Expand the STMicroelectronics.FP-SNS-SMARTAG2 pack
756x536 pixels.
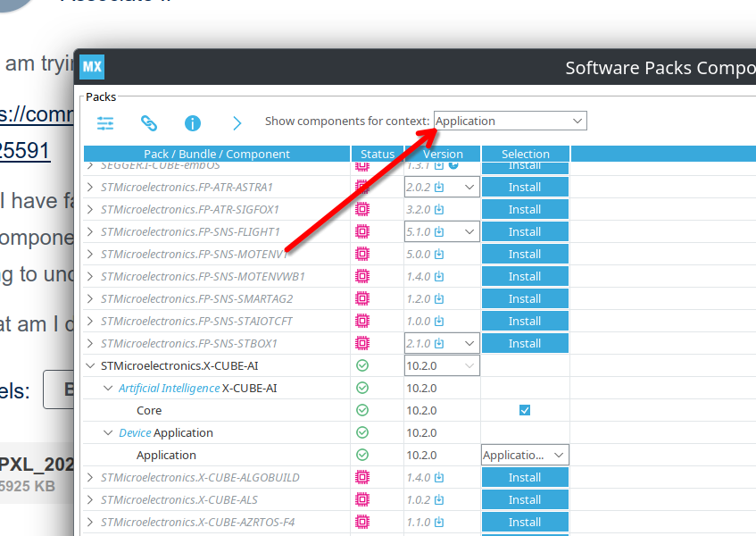(90, 298)
